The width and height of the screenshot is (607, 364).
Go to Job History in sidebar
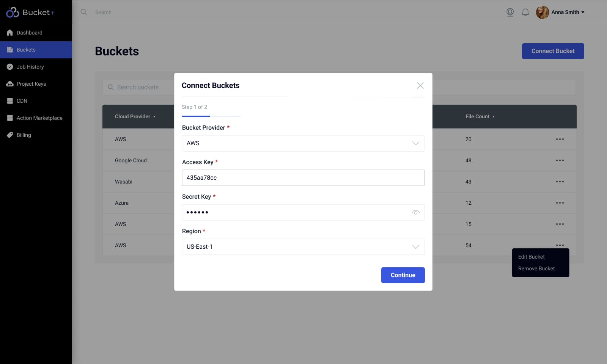30,67
